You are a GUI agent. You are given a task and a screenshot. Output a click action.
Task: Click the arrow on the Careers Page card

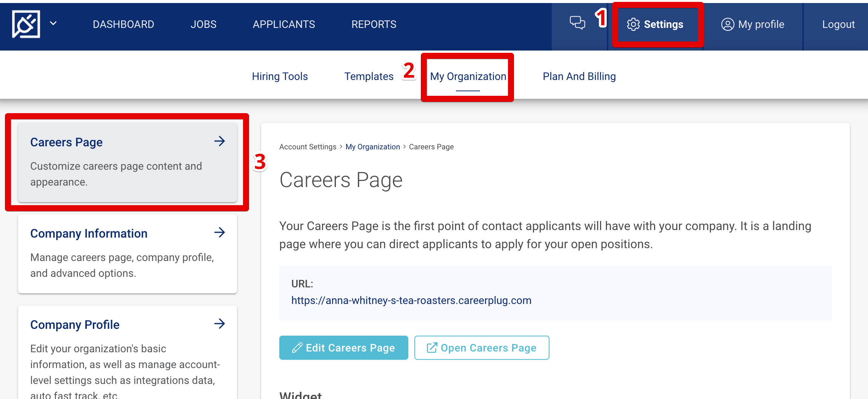click(220, 141)
